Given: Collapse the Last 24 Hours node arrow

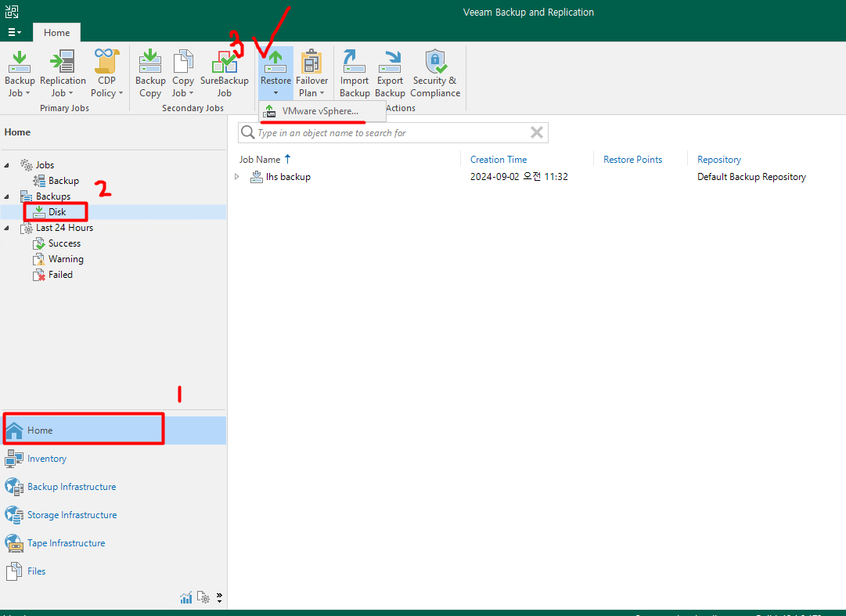Looking at the screenshot, I should [6, 228].
